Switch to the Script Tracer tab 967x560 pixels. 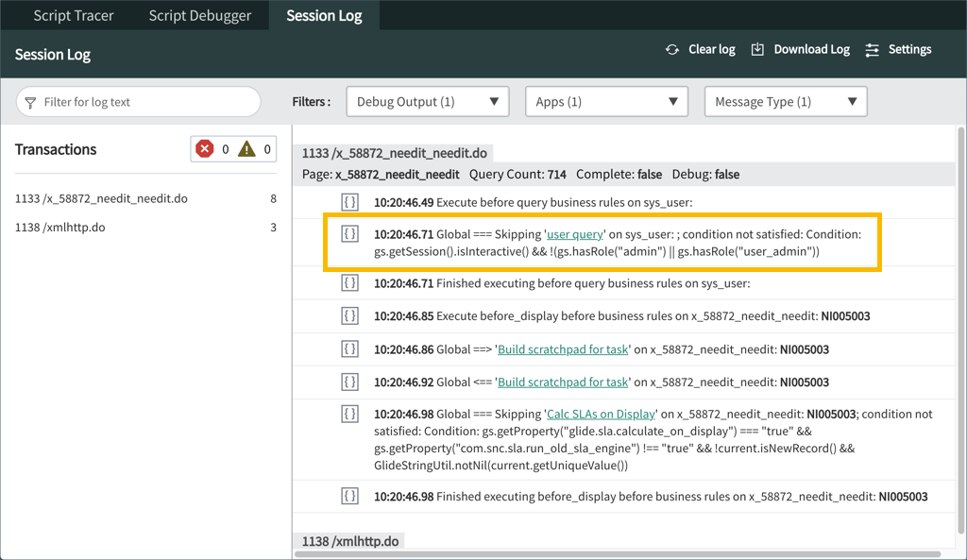74,15
